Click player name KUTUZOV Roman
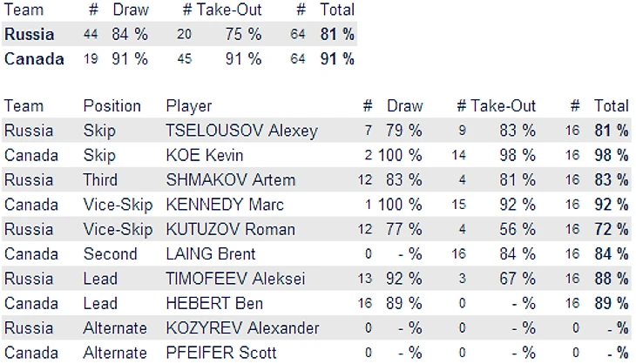 [230, 230]
